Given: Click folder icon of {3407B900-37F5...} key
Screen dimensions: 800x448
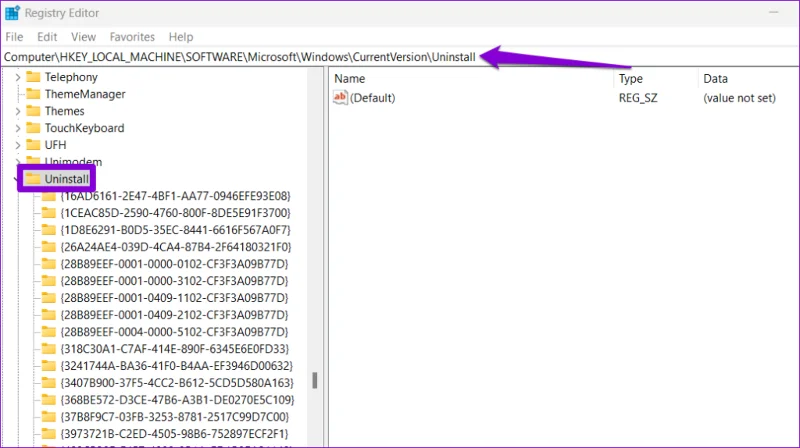Looking at the screenshot, I should [48, 383].
